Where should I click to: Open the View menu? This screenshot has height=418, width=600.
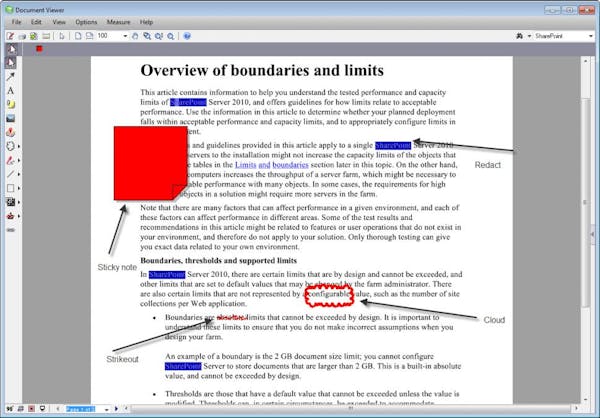[x=59, y=22]
